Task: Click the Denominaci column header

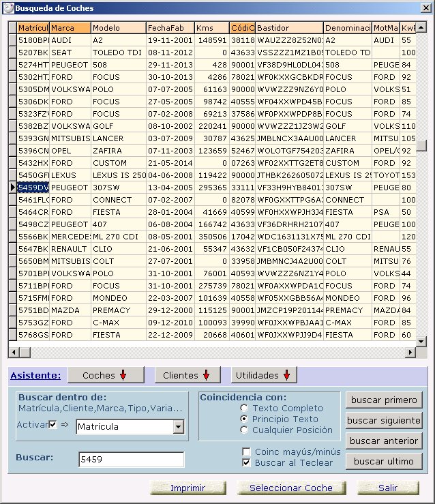Action: pyautogui.click(x=348, y=28)
